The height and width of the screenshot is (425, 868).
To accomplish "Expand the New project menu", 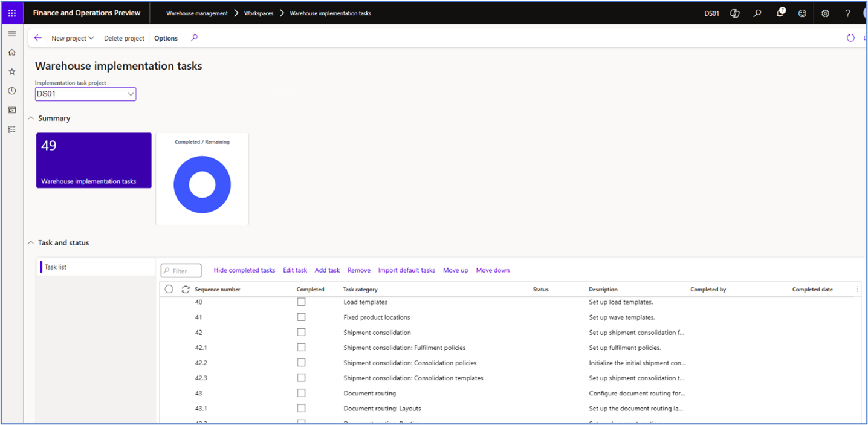I will [73, 38].
